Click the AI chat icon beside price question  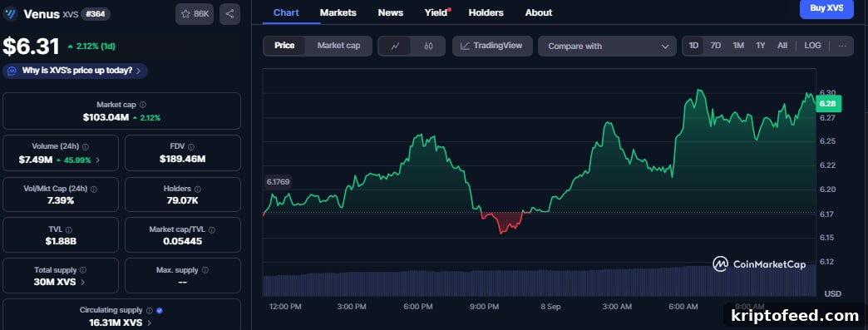(12, 71)
